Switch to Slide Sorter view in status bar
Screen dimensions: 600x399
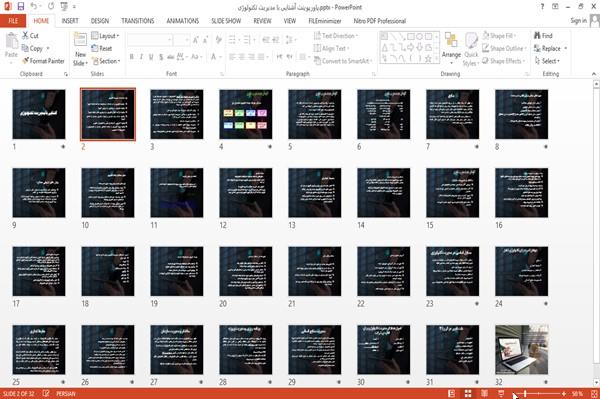pos(468,394)
